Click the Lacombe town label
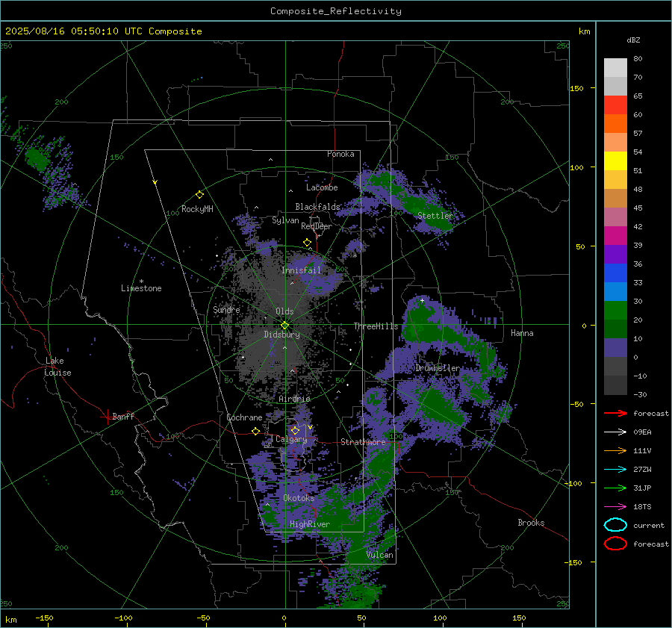Viewport: 672px width, 628px height. click(322, 187)
